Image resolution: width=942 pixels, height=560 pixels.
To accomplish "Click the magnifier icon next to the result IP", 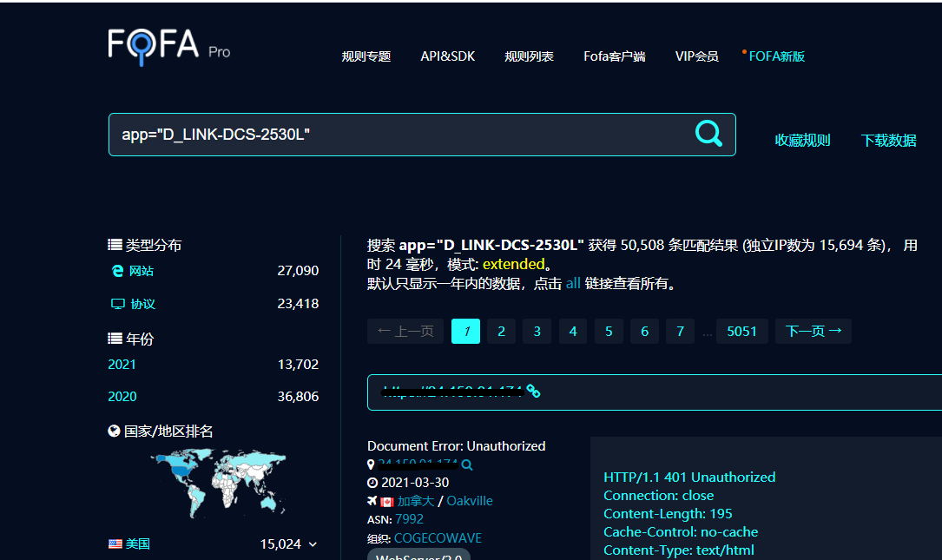I will coord(467,465).
